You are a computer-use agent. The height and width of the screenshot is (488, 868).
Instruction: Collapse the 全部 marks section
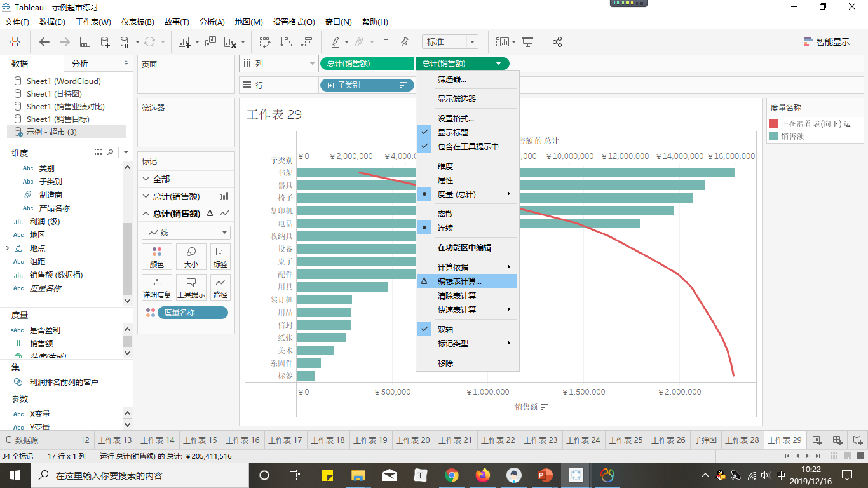click(x=146, y=179)
